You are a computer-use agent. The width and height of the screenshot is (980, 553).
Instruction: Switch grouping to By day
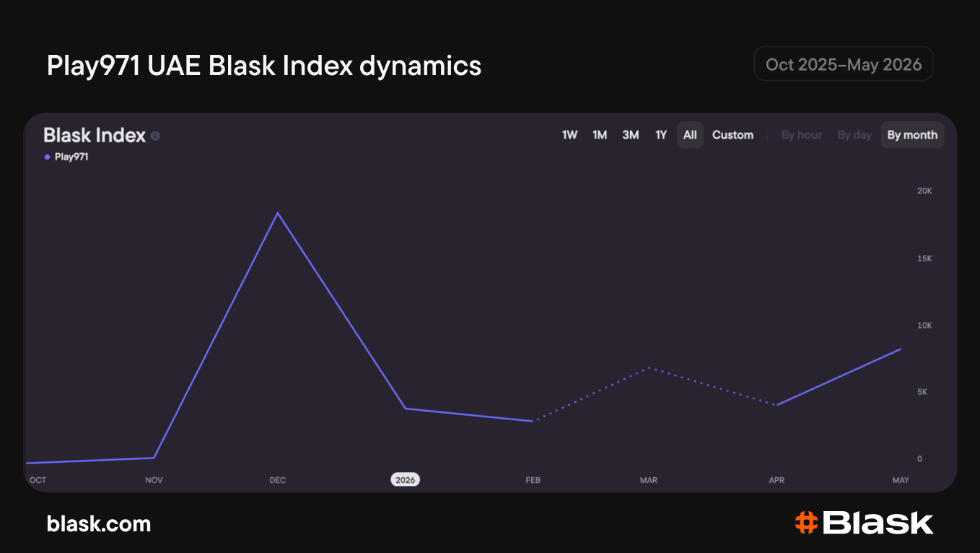pos(854,135)
